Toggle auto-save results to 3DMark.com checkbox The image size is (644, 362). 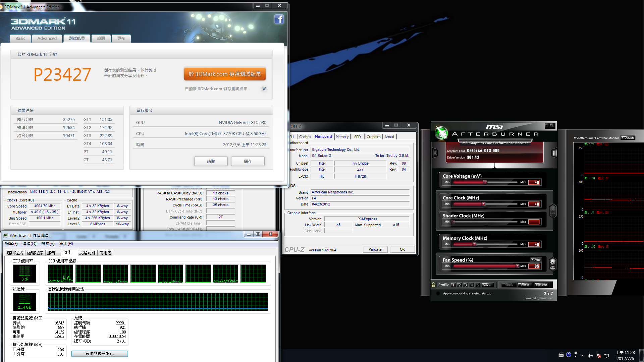[x=264, y=89]
